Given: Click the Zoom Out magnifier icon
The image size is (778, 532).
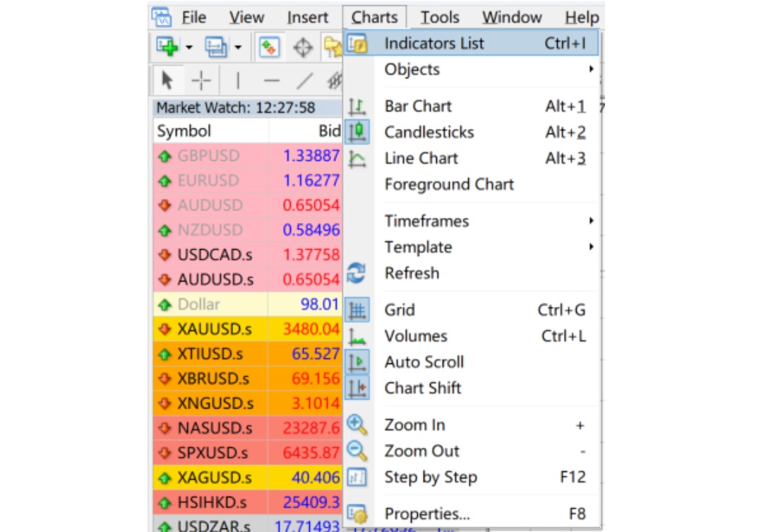Looking at the screenshot, I should pyautogui.click(x=357, y=451).
